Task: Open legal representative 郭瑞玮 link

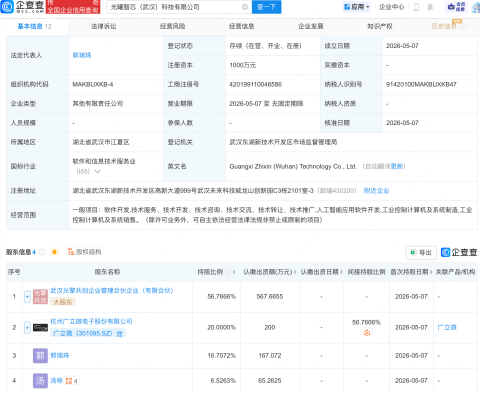Action: [82, 55]
